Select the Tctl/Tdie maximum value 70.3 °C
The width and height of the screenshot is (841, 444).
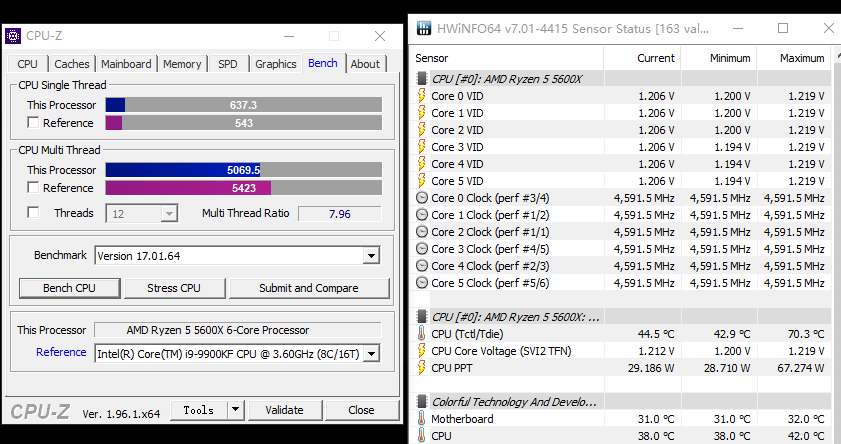coord(806,334)
